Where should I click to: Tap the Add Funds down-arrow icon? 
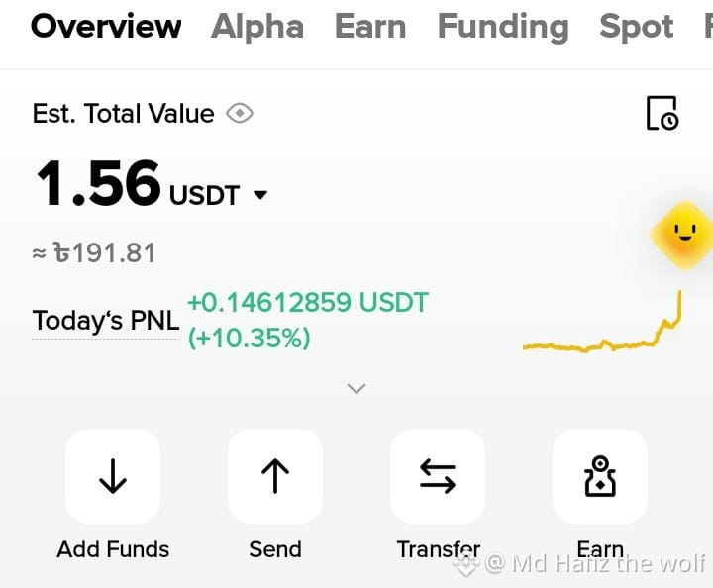pyautogui.click(x=113, y=476)
